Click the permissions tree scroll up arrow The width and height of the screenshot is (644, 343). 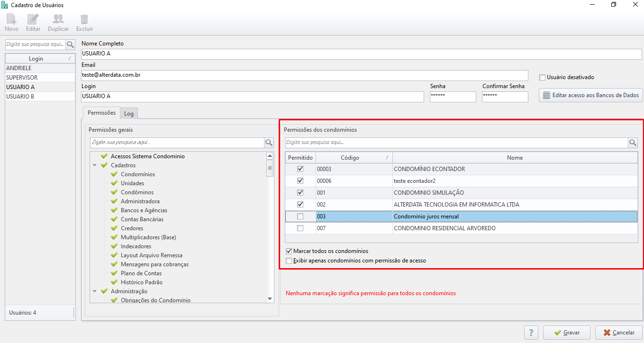[x=270, y=156]
